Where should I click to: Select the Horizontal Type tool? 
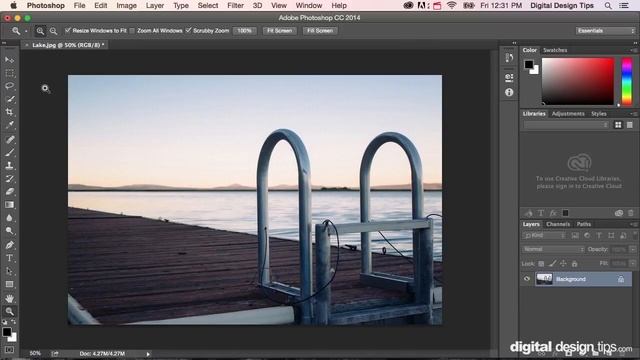tap(9, 258)
